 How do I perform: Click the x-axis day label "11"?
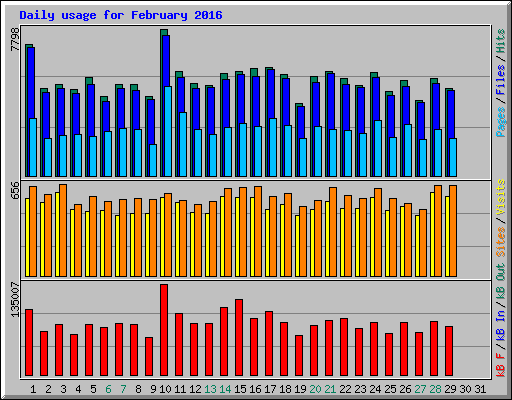pyautogui.click(x=180, y=389)
